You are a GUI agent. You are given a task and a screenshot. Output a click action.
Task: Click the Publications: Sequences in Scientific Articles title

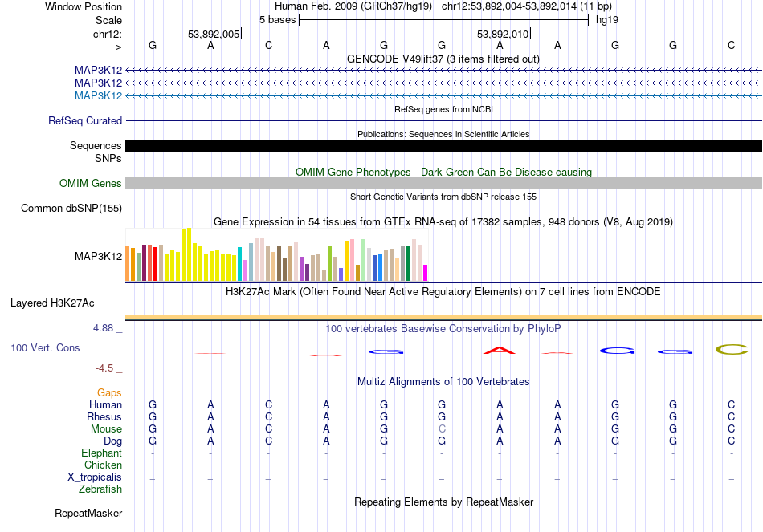[443, 134]
